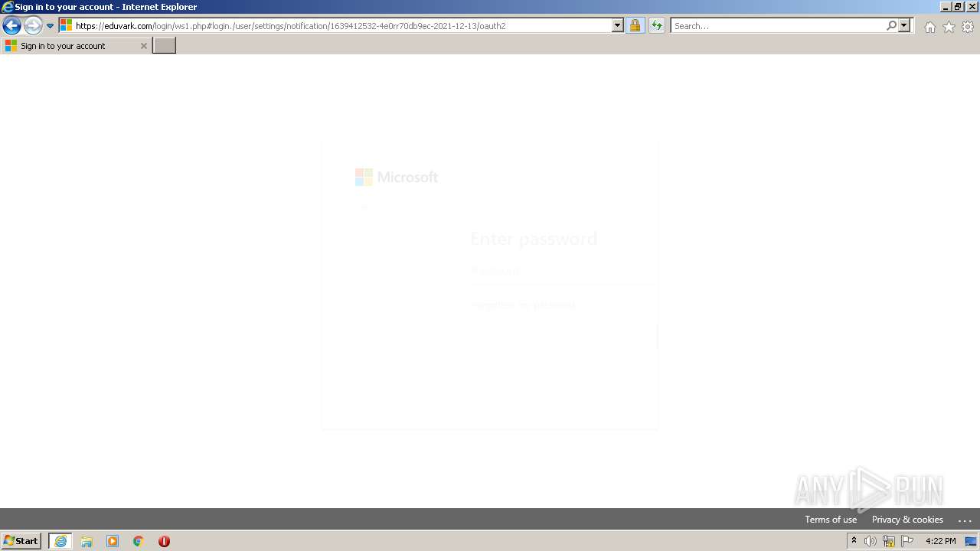Click the volume speaker tray icon
The image size is (980, 551).
click(x=871, y=541)
